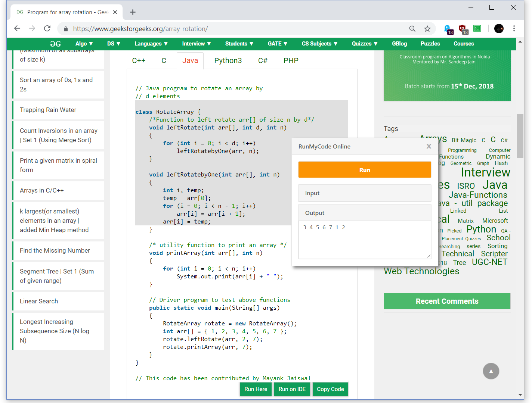Screen dimensions: 532x403
Task: Click the Web Technologies tag
Action: (421, 271)
